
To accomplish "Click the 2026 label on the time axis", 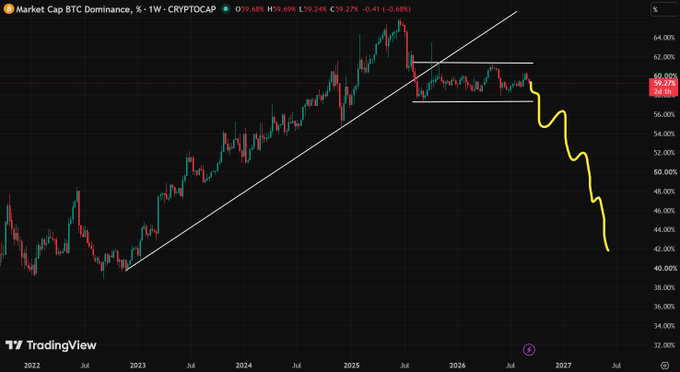I will [x=457, y=365].
